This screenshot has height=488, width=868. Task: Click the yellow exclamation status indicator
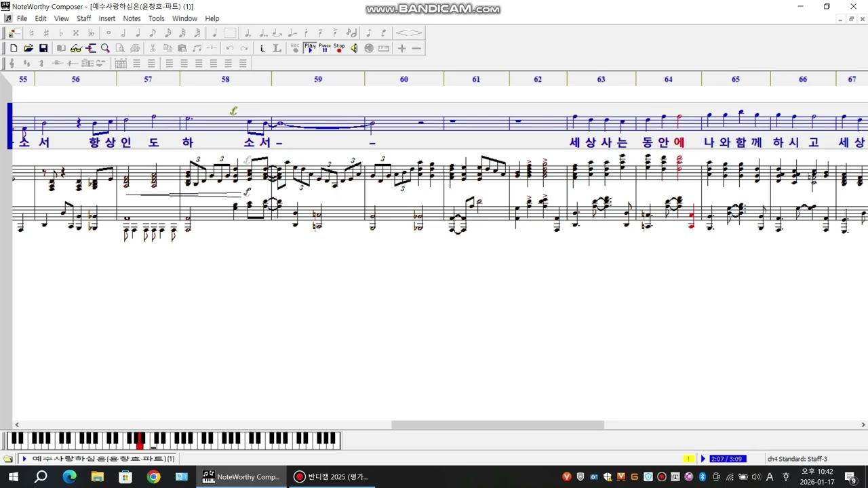coord(689,459)
